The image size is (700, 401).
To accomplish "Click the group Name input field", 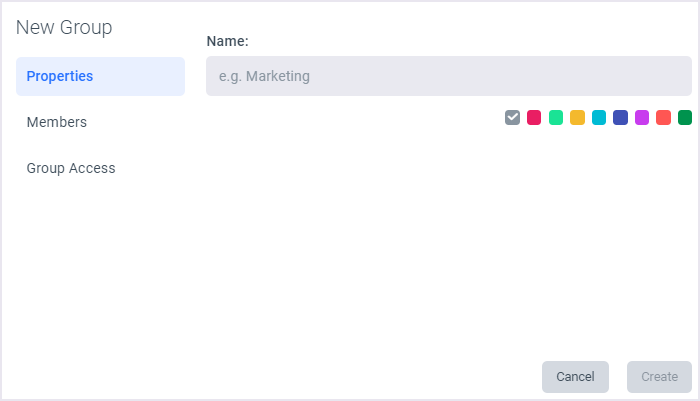I will click(449, 76).
